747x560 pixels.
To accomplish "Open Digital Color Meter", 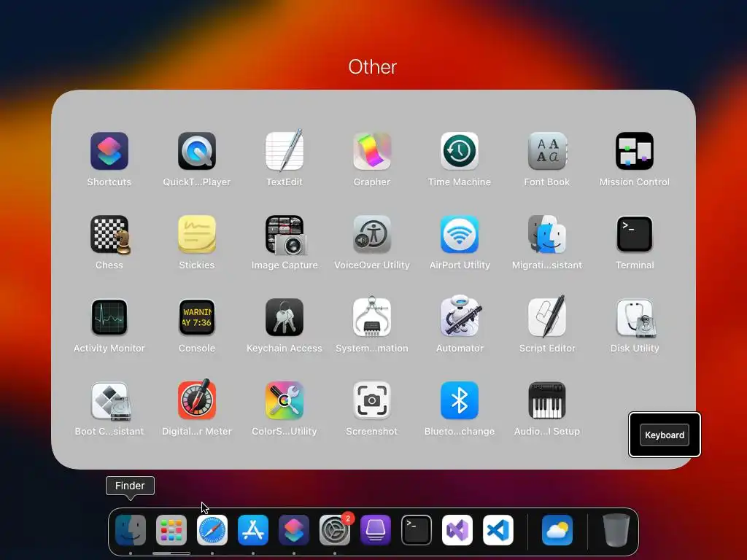I will [x=197, y=400].
